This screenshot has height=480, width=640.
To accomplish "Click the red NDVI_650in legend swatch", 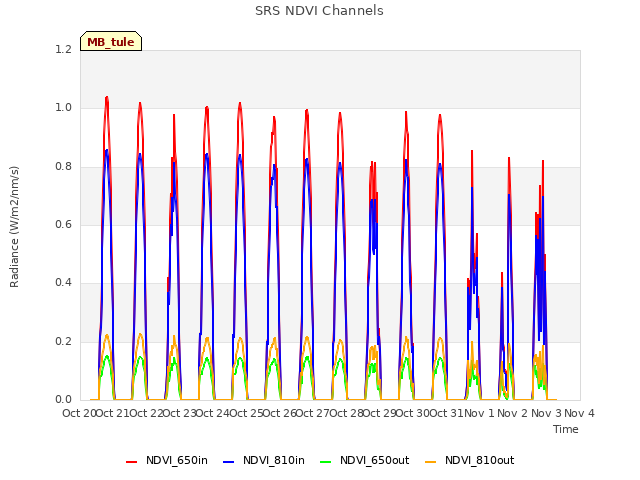I will [x=131, y=462].
